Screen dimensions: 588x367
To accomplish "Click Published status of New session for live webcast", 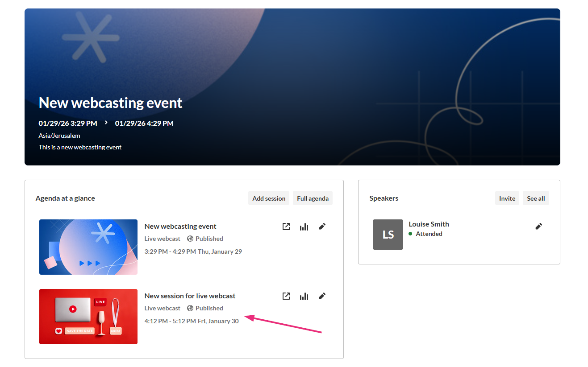I will pyautogui.click(x=209, y=308).
